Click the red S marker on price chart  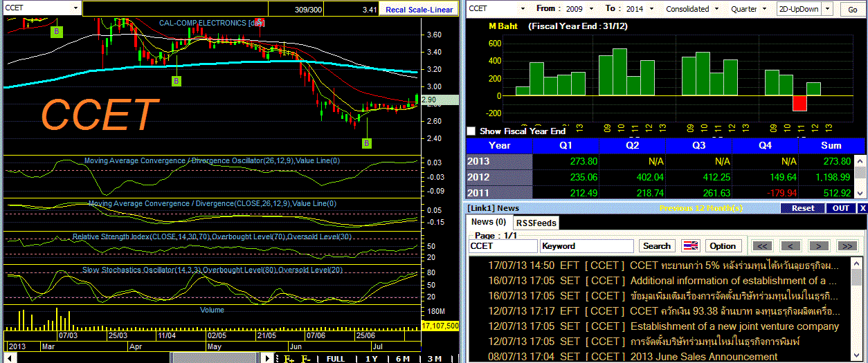pos(258,23)
